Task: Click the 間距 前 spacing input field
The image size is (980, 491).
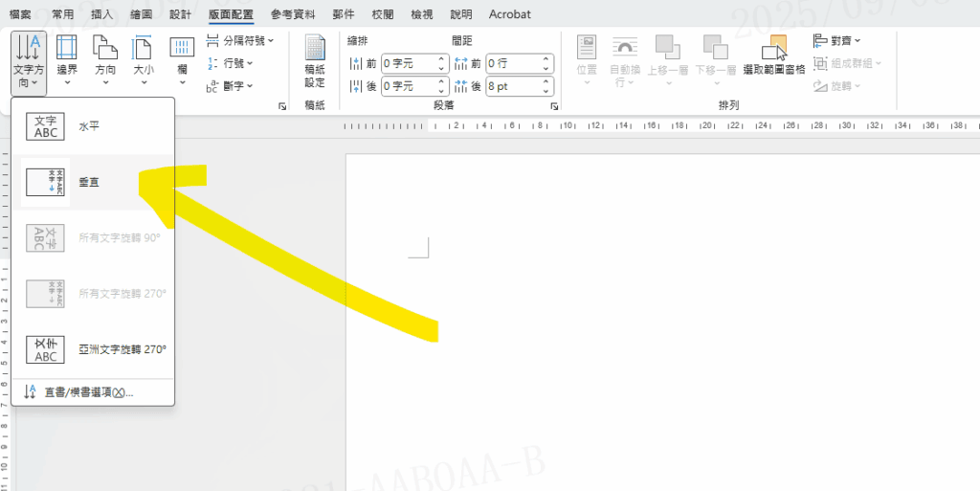Action: click(x=512, y=63)
